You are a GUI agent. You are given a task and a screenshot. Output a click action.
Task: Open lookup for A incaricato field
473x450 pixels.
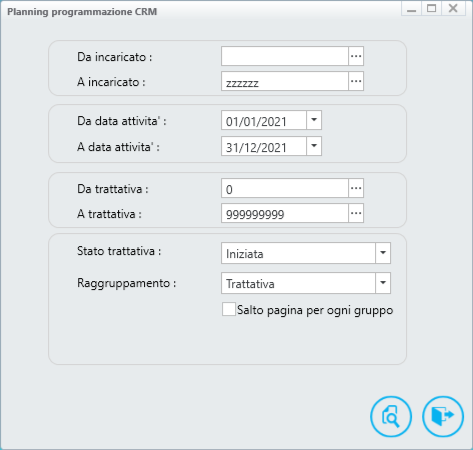[356, 81]
